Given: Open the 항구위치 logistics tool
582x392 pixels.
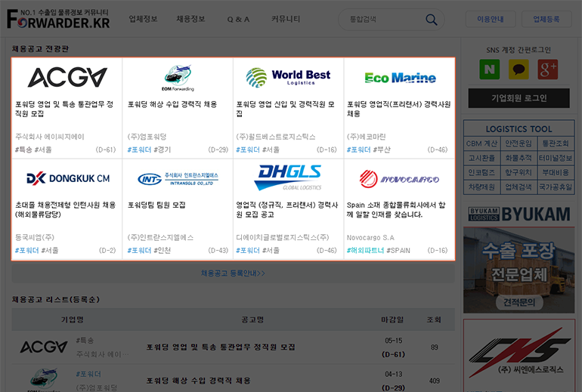Looking at the screenshot, I should coord(519,172).
